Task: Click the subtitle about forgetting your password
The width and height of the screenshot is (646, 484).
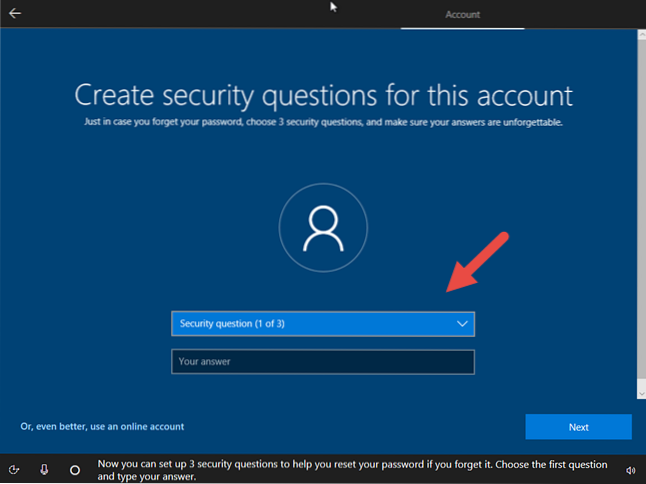Action: coord(322,122)
